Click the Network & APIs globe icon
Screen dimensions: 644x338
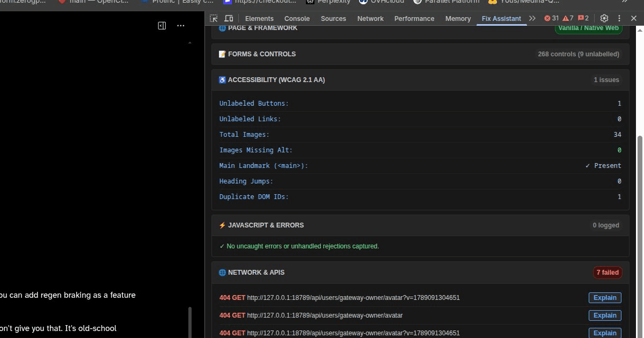(222, 273)
